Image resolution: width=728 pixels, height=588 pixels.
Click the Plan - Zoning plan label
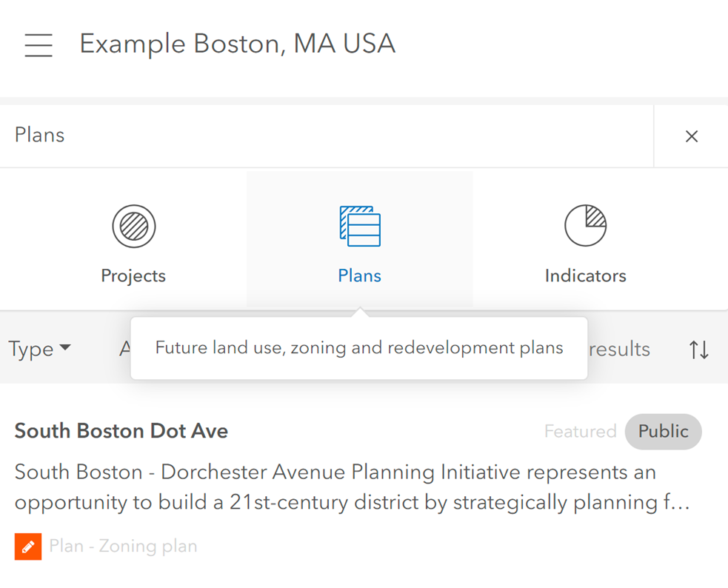click(123, 546)
